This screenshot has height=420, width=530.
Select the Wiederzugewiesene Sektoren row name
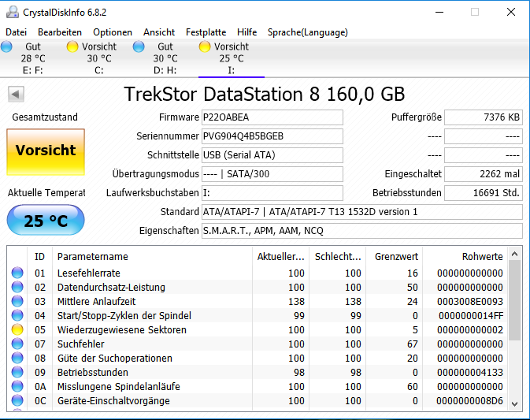tap(122, 329)
